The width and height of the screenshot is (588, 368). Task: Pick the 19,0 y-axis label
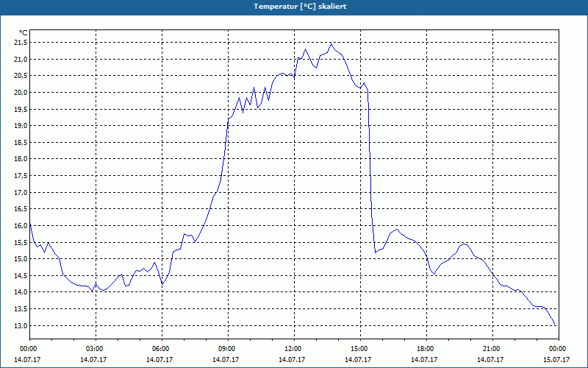pos(21,126)
